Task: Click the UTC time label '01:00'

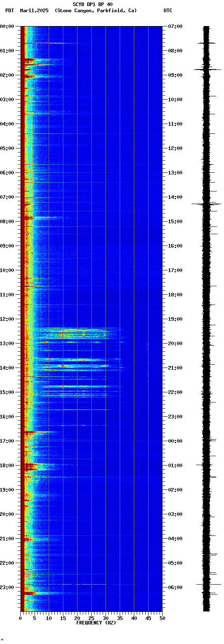Action: (x=175, y=466)
